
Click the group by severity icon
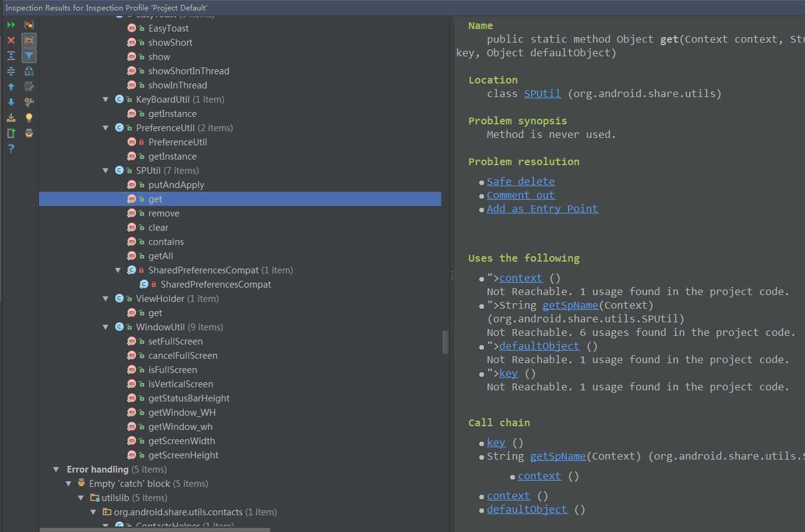click(29, 25)
